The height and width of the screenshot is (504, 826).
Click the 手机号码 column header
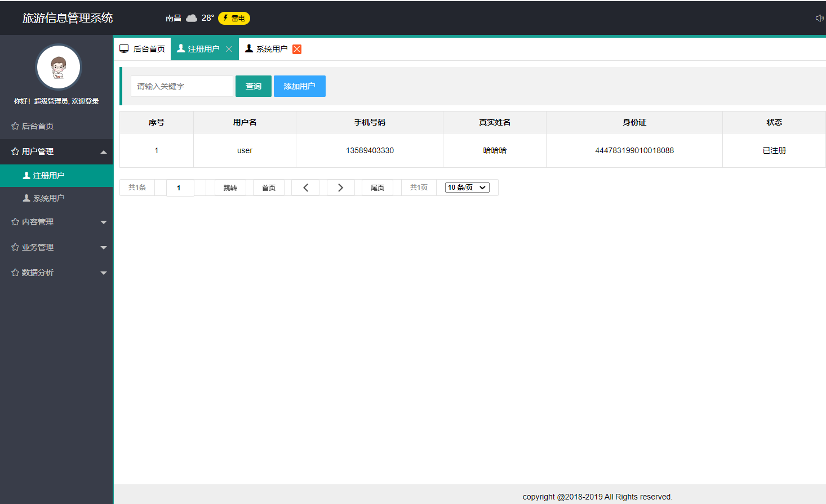(x=370, y=122)
